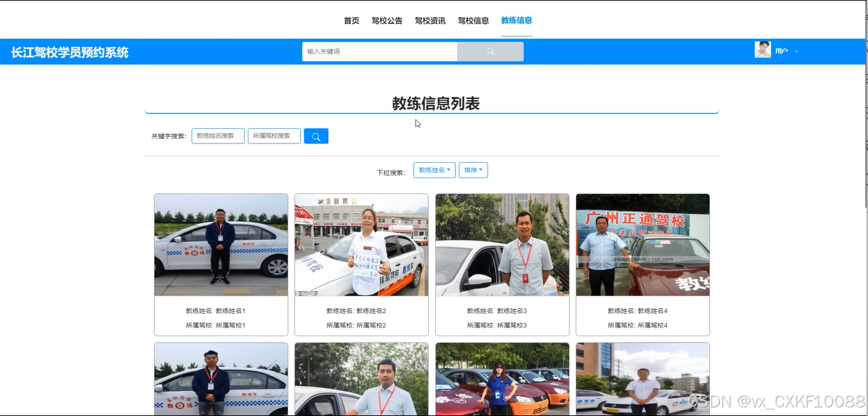868x416 pixels.
Task: Click the text 教练姓名: 教练姓名3
Action: tap(497, 311)
